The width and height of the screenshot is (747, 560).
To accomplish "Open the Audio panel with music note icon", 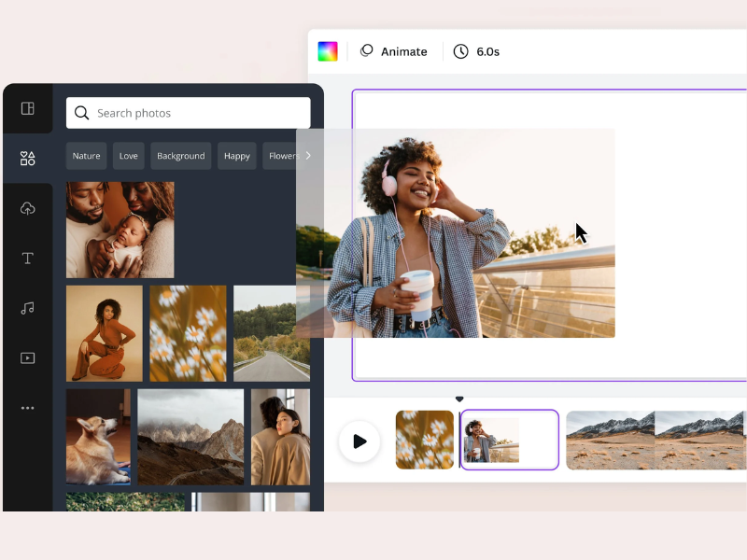I will pos(27,308).
